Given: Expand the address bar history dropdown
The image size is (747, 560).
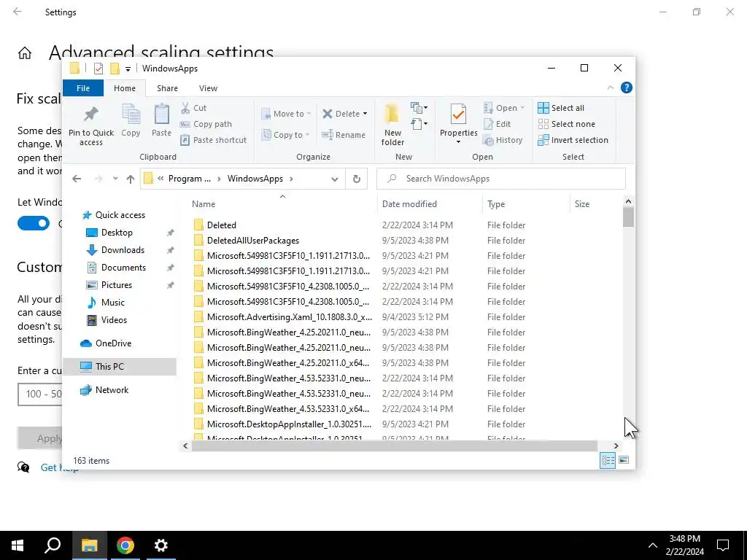Looking at the screenshot, I should click(x=334, y=179).
